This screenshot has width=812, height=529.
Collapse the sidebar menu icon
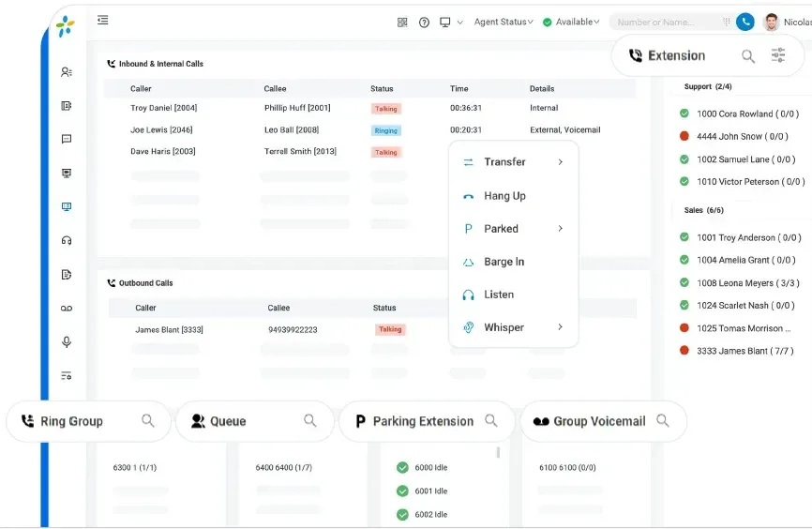[102, 21]
